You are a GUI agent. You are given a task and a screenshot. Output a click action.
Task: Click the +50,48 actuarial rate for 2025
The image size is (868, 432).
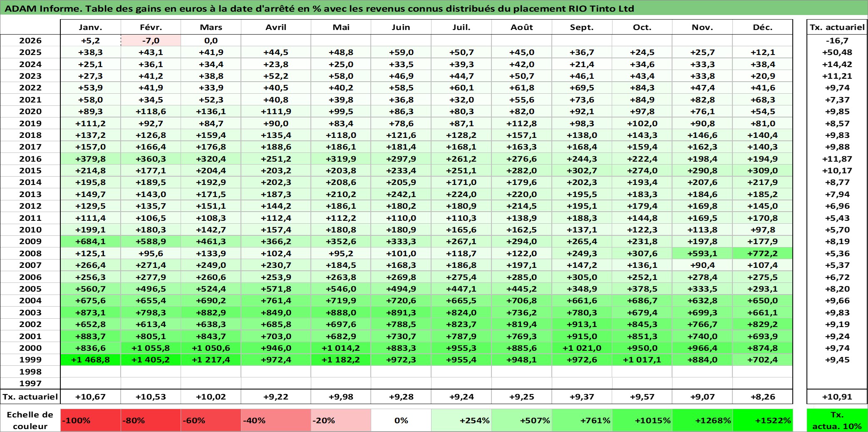[837, 52]
